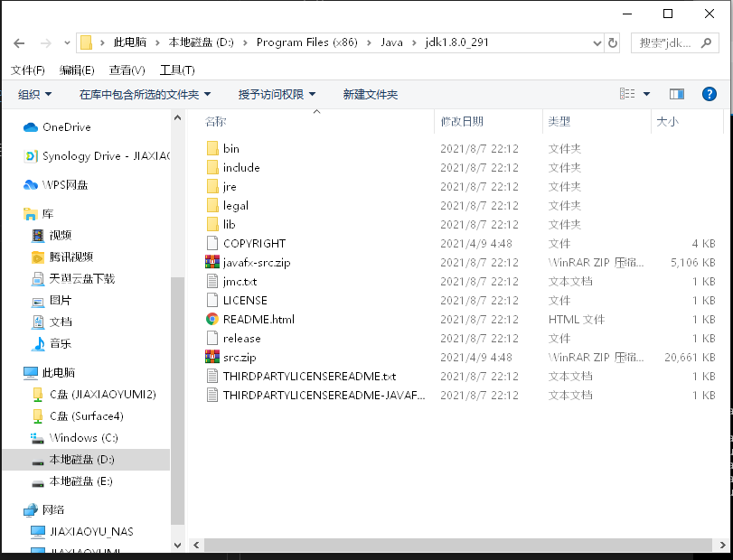Select THIRDPARTYLICENSEREADME.txt file name

coord(309,377)
